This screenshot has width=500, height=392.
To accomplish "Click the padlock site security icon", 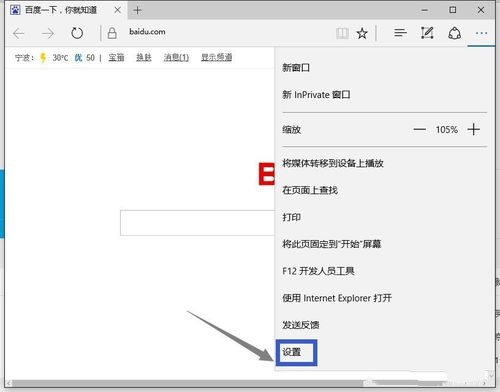I will click(x=112, y=33).
